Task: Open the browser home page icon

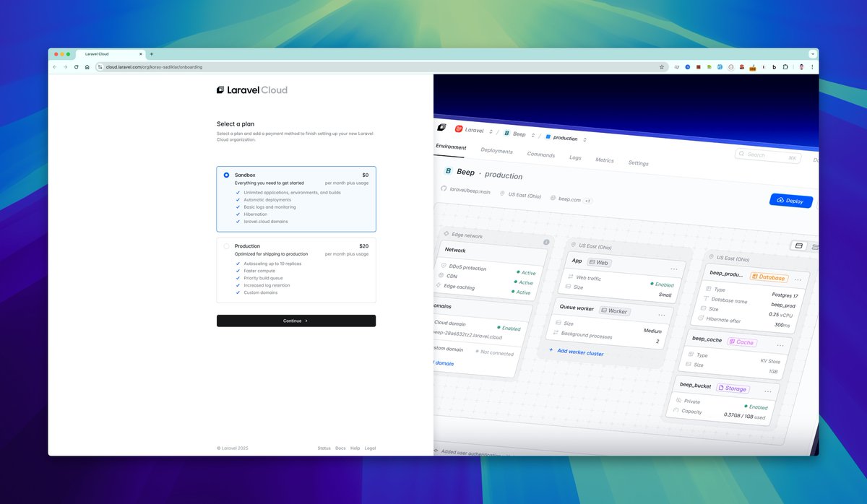Action: pos(87,66)
